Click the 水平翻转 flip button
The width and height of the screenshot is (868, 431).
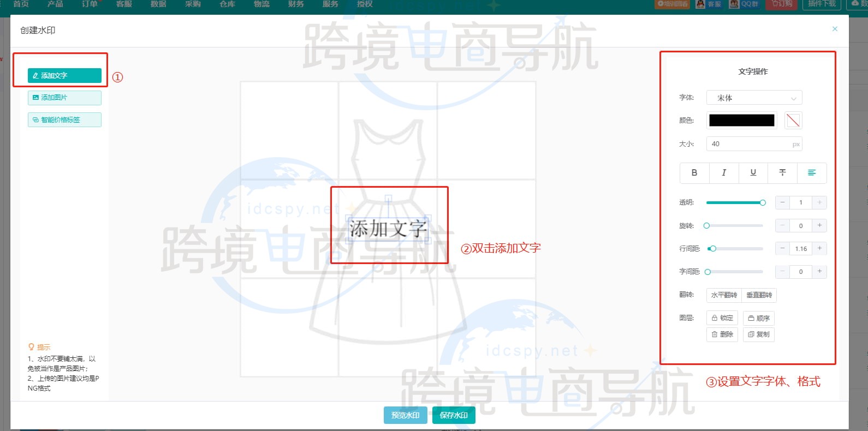(x=724, y=295)
